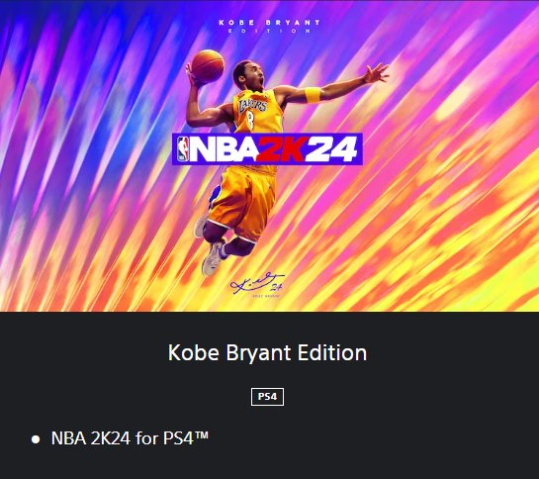Click the NBA 2K24 logo banner
The image size is (539, 479).
coord(267,149)
